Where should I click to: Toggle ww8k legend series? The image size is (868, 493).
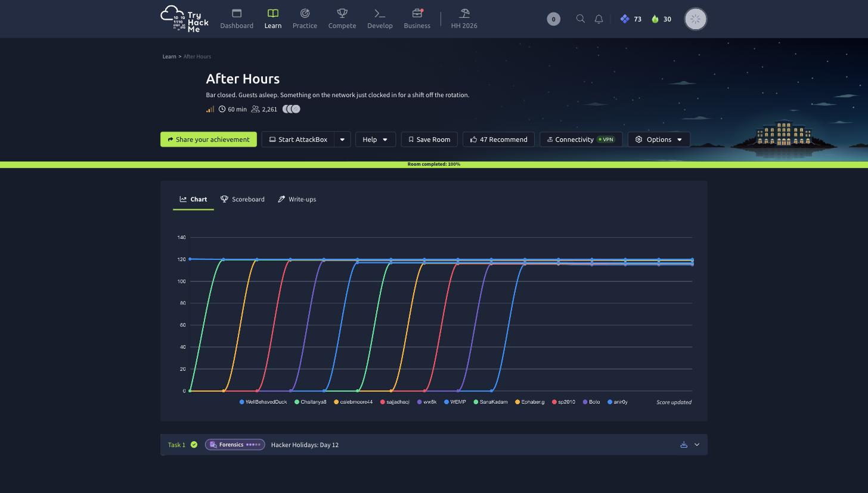tap(427, 402)
